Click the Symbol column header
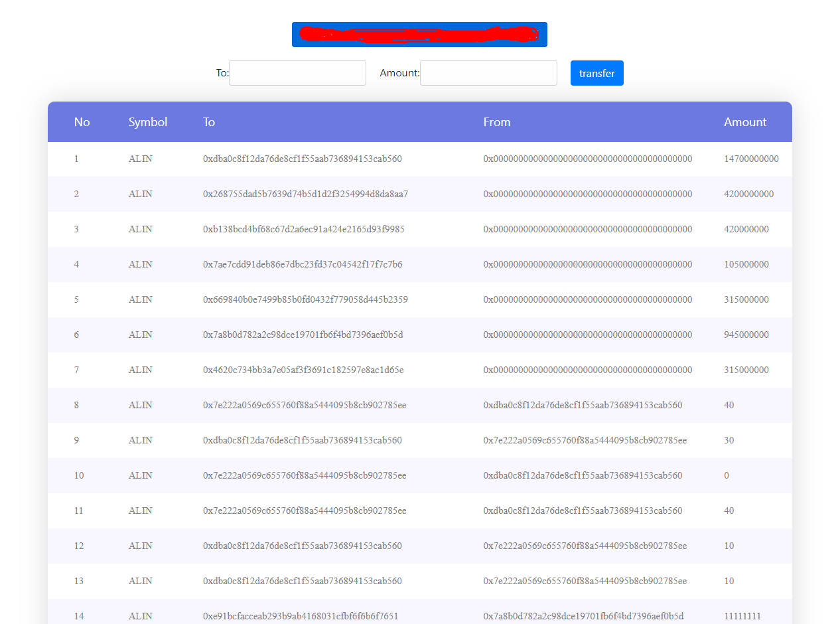 (x=147, y=122)
